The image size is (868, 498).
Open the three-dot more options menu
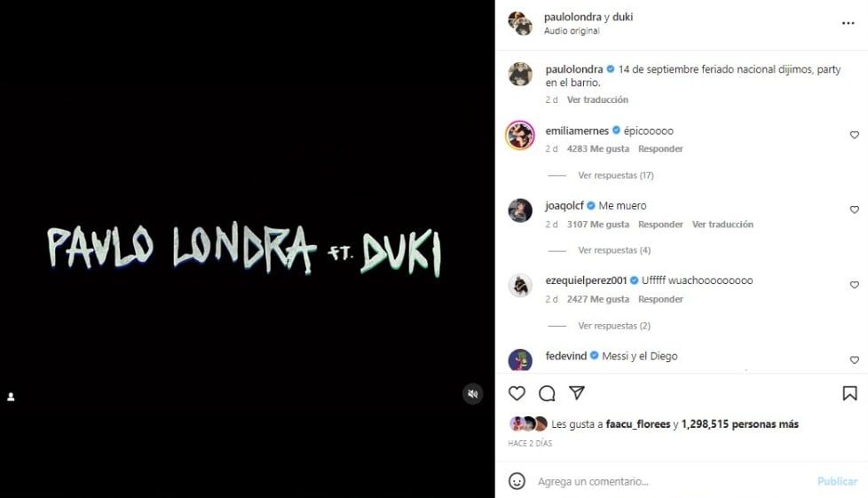848,23
